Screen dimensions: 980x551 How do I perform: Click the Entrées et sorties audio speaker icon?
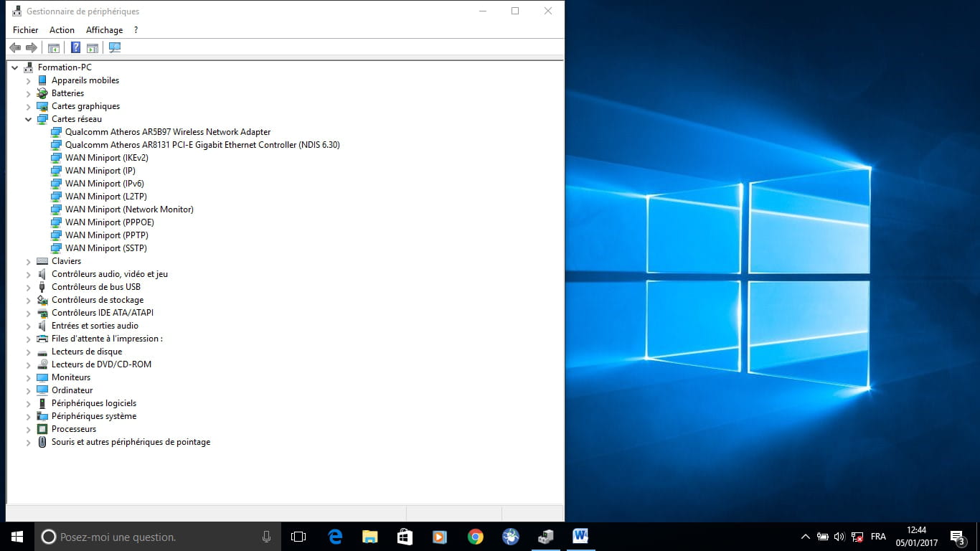(42, 326)
